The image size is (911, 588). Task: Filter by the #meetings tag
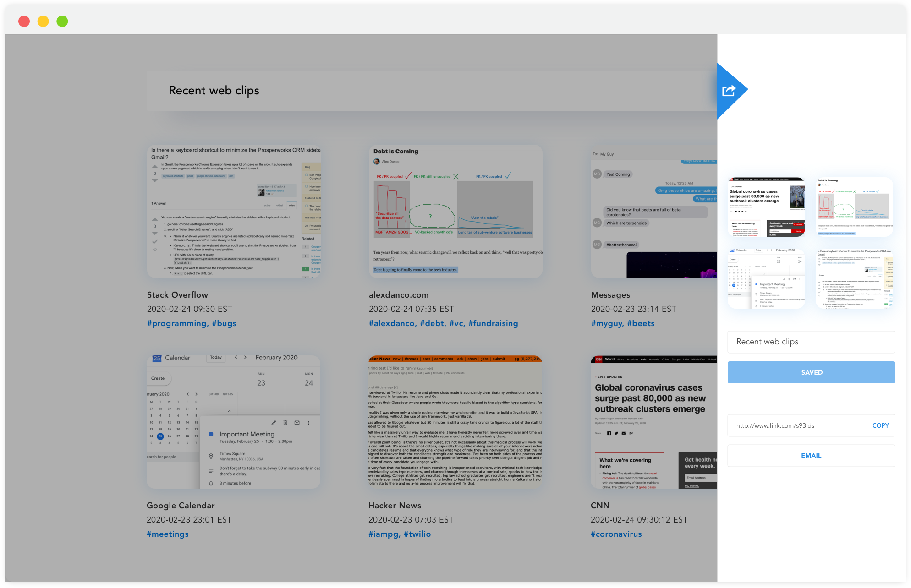(168, 534)
